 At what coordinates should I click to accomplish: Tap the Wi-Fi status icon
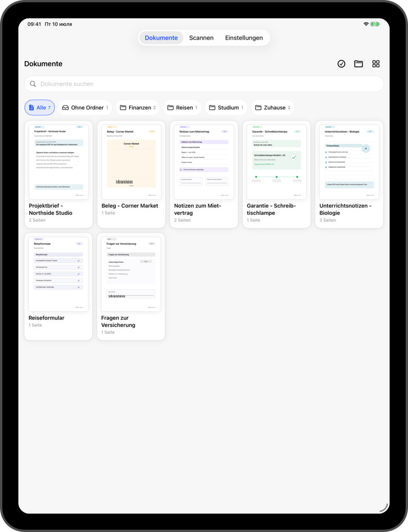click(366, 24)
